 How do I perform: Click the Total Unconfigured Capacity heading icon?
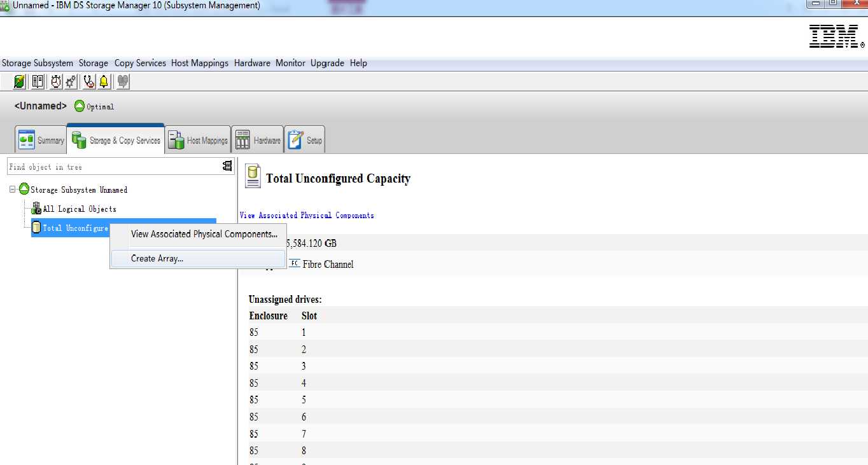point(253,176)
